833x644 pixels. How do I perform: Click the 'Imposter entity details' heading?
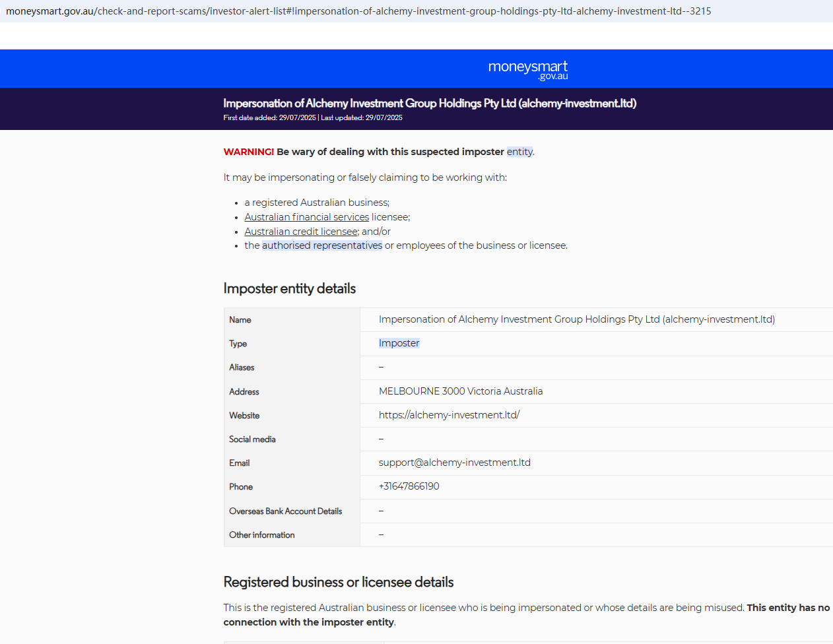pos(289,288)
